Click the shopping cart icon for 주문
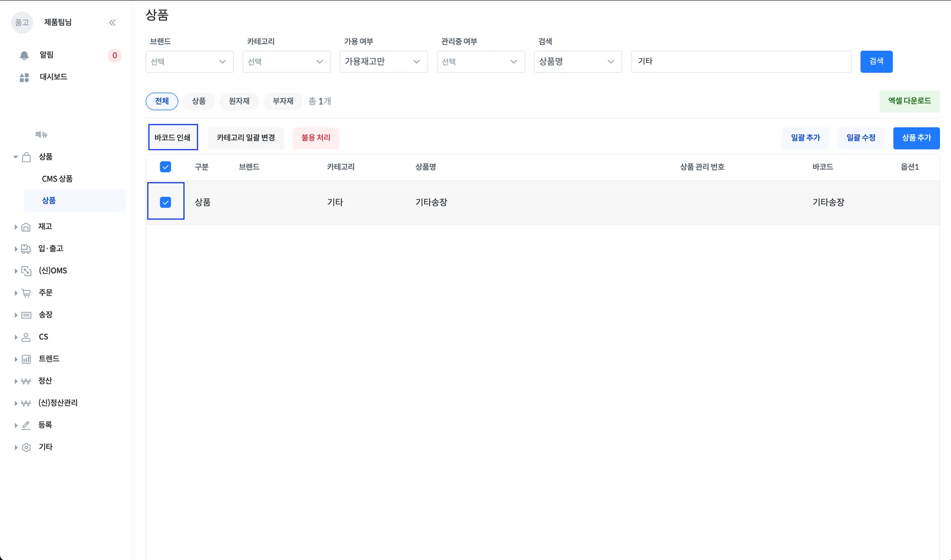Screen dimensions: 951x560 pos(26,293)
